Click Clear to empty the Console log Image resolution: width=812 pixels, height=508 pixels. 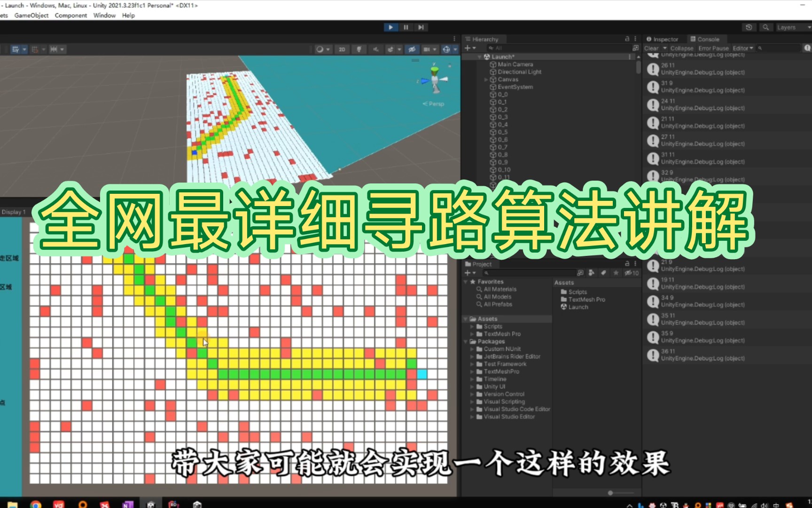tap(652, 48)
